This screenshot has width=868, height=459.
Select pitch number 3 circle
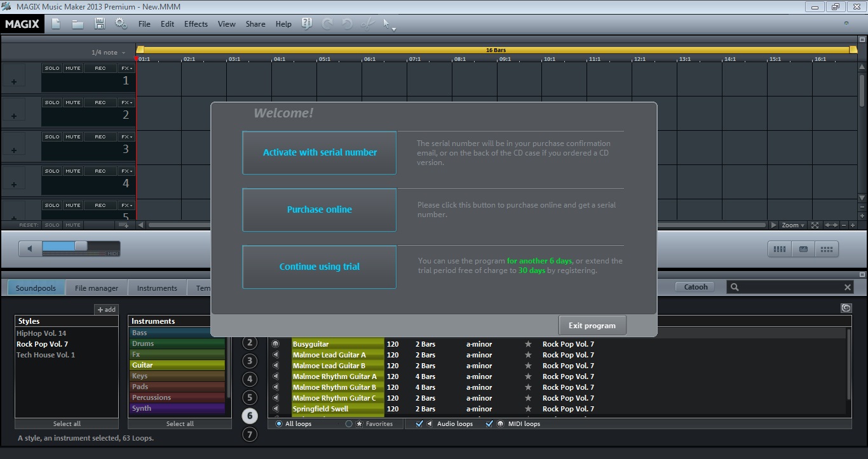click(250, 361)
